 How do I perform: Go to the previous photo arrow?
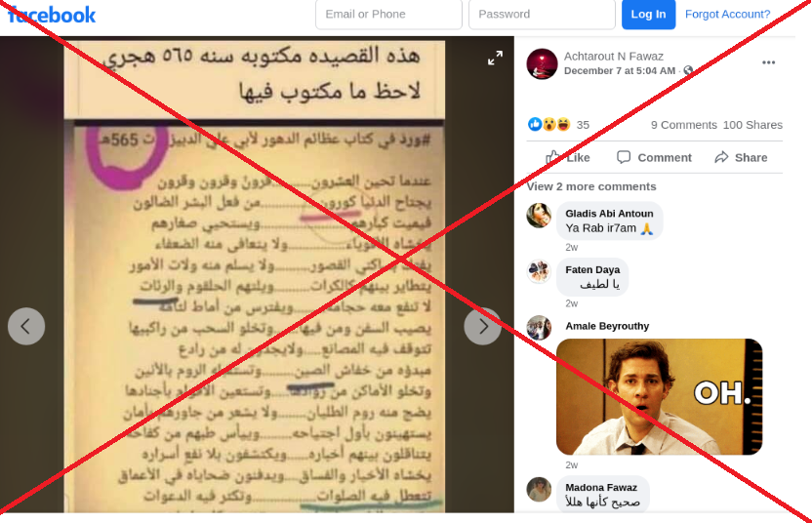[x=26, y=326]
